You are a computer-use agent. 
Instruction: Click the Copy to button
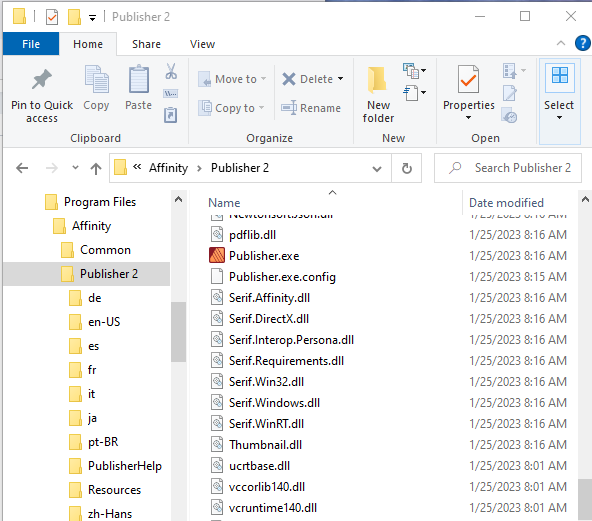pos(231,108)
